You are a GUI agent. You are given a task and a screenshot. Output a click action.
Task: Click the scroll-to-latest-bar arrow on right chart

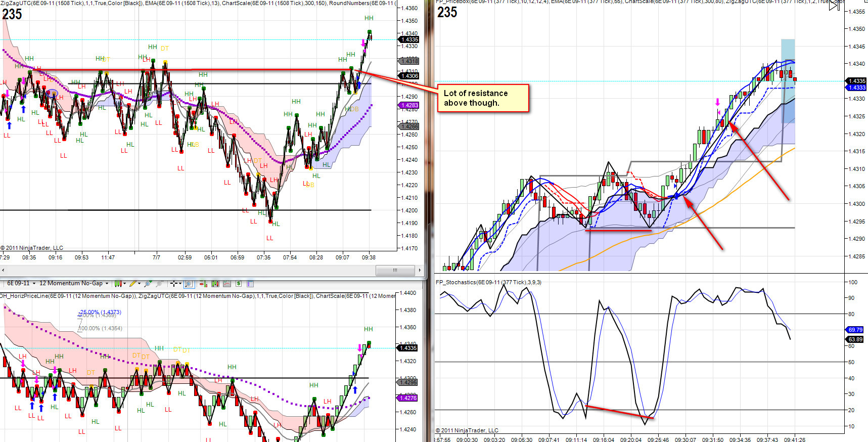click(x=834, y=6)
